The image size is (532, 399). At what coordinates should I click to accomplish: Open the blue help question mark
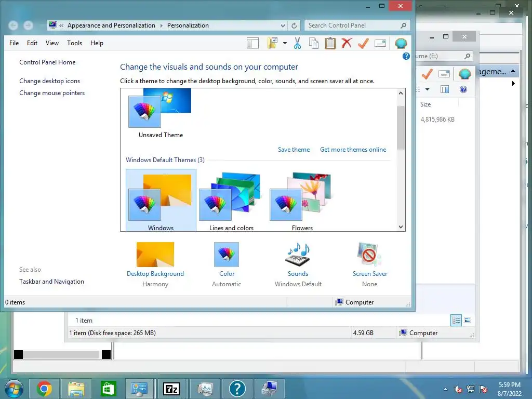pos(406,56)
